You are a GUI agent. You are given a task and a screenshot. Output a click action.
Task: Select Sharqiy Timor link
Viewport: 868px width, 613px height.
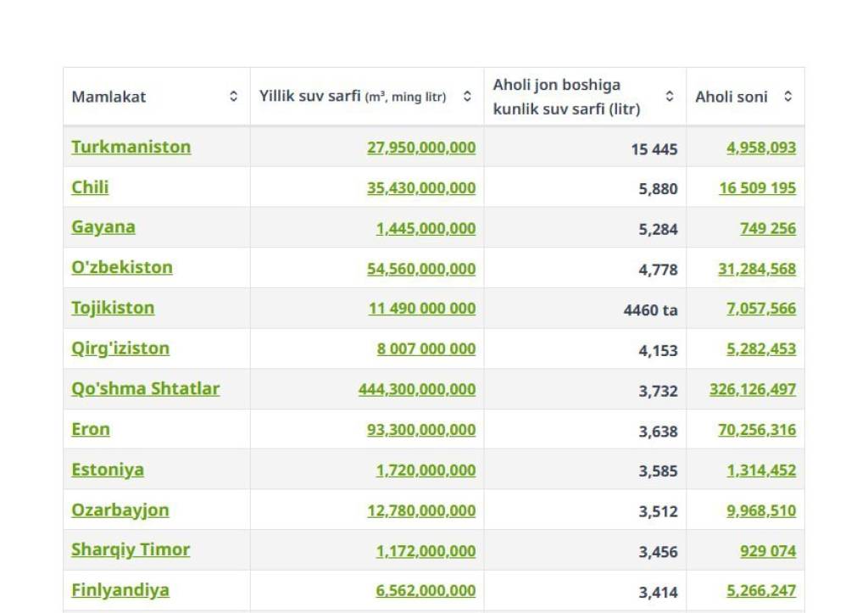[x=131, y=550]
